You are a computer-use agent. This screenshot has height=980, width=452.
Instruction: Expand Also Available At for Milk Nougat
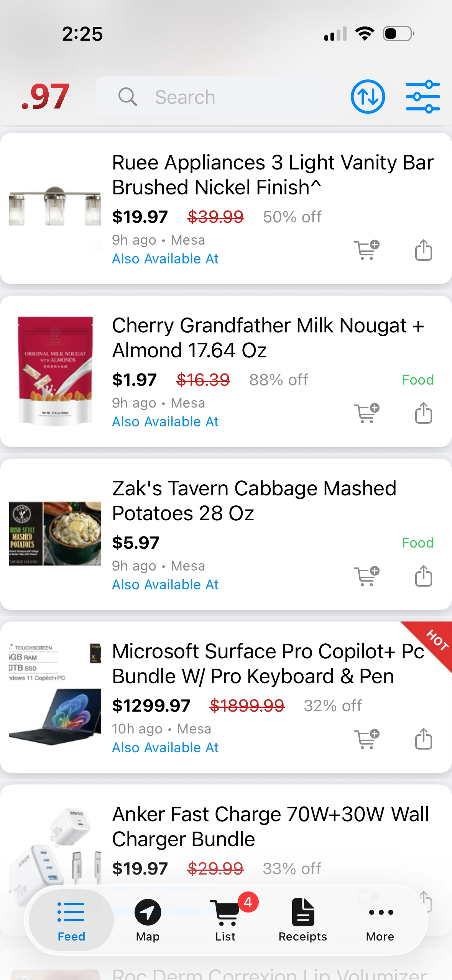tap(165, 422)
